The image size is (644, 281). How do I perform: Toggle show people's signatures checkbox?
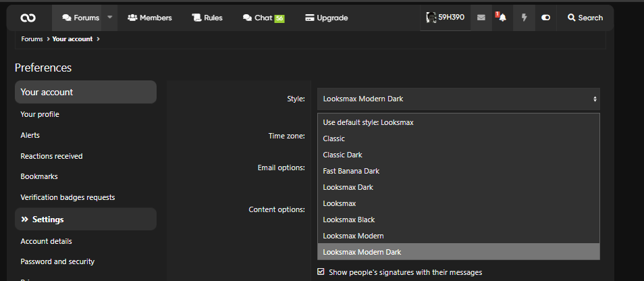(321, 272)
